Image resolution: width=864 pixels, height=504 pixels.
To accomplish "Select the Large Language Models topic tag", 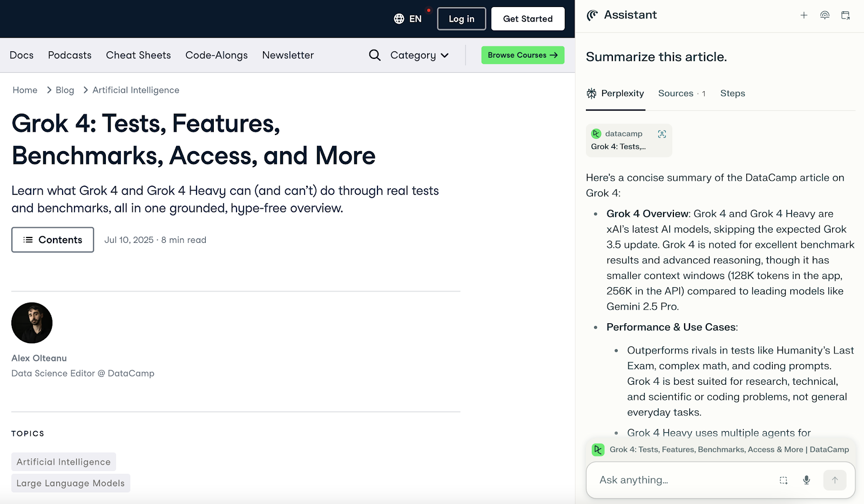I will tap(71, 483).
